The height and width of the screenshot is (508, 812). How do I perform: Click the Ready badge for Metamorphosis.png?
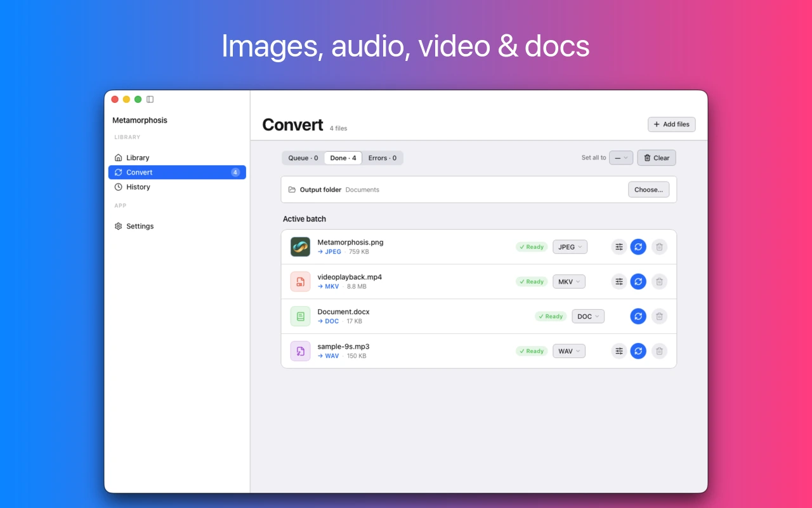(x=532, y=247)
